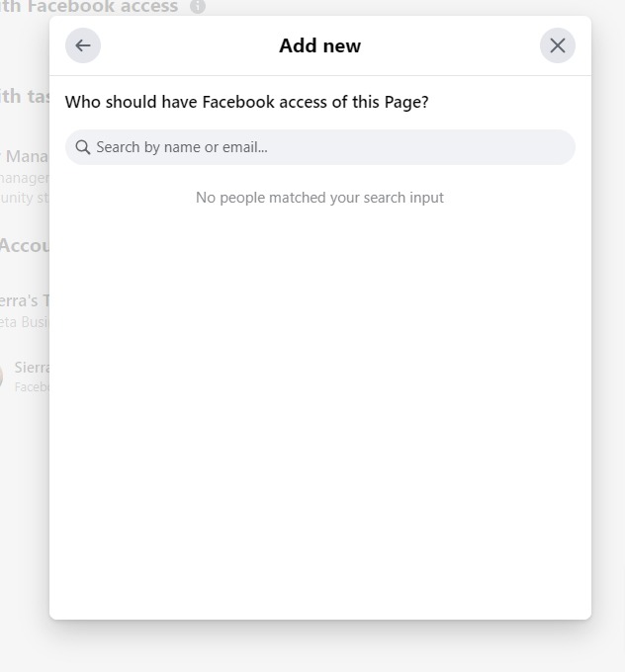Focus the Search by name or email field
The height and width of the screenshot is (672, 625).
point(326,147)
